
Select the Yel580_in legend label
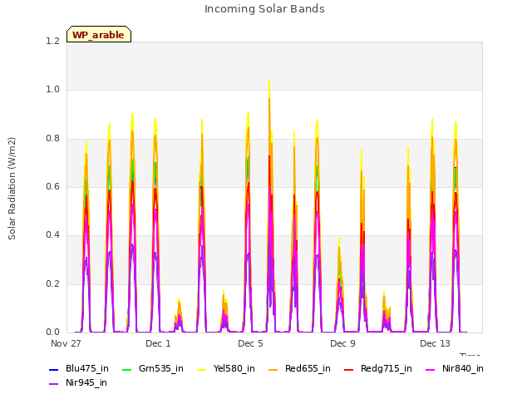pyautogui.click(x=234, y=368)
